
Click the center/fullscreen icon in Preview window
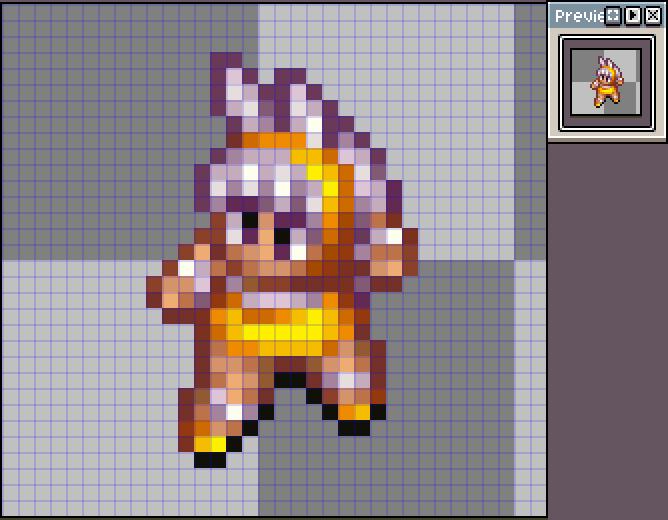613,16
